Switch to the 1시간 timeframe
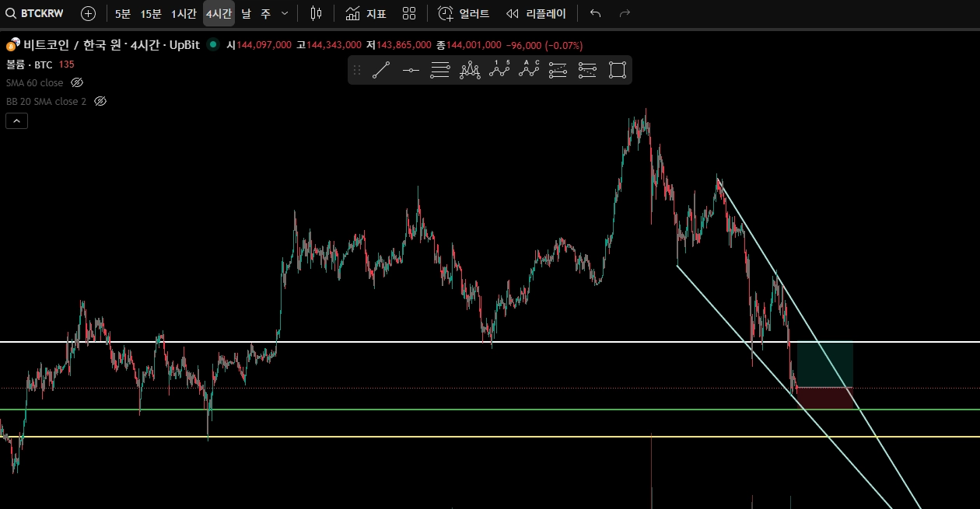980x509 pixels. [184, 13]
